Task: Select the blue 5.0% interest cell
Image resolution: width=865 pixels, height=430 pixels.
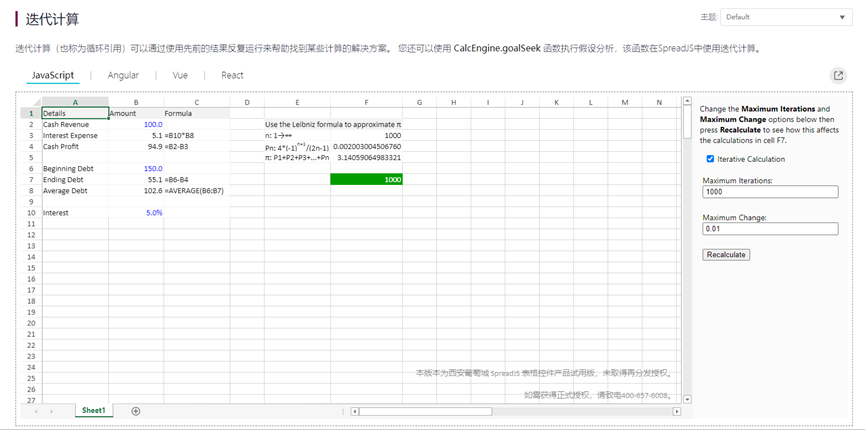Action: (136, 213)
